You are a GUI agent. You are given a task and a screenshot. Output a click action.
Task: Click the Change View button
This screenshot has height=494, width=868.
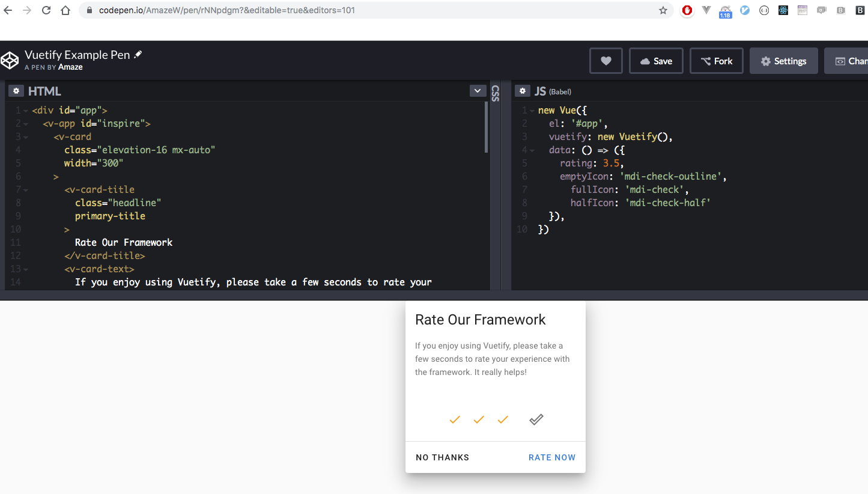pos(846,61)
